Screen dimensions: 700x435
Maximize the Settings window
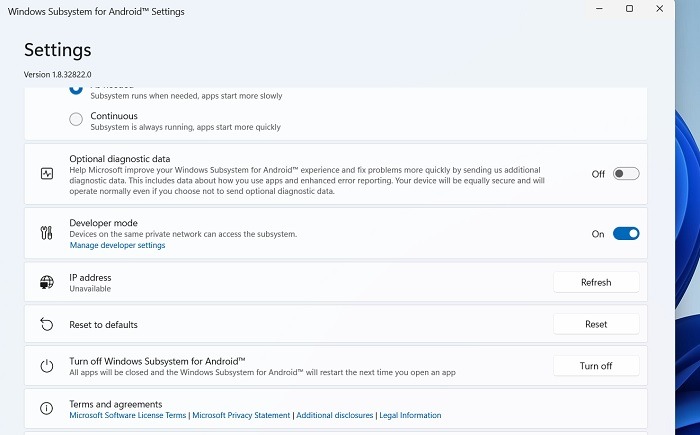[629, 9]
